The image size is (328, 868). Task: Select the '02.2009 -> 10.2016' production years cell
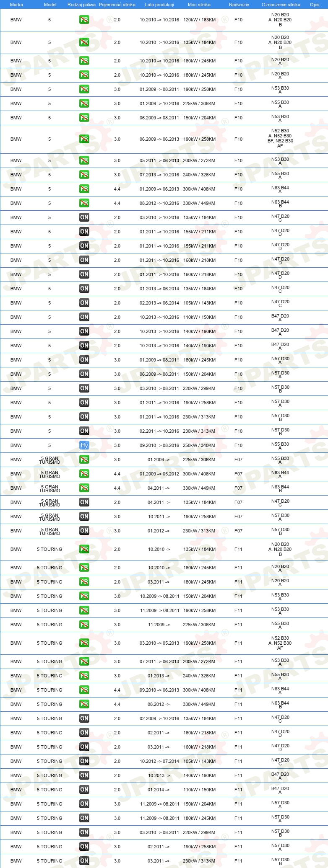[159, 718]
